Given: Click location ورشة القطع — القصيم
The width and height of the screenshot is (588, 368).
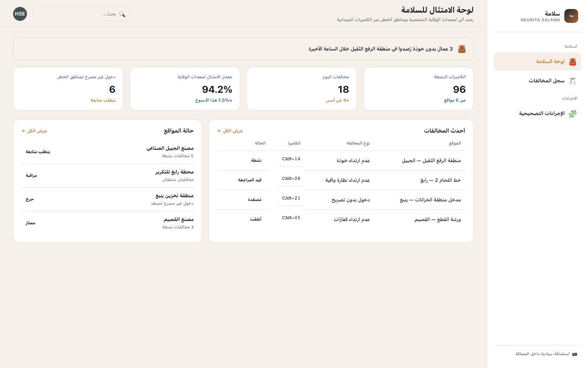Looking at the screenshot, I should click(x=438, y=220).
